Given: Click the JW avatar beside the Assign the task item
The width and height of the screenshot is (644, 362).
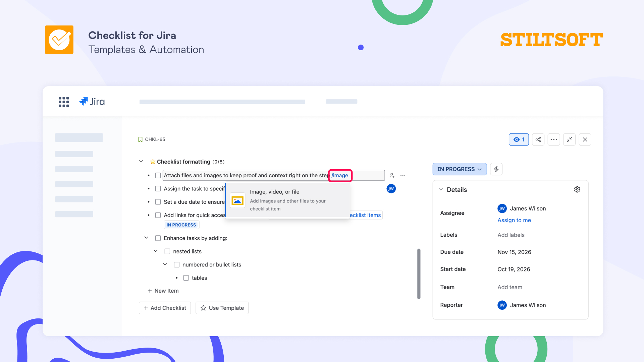Looking at the screenshot, I should point(391,189).
